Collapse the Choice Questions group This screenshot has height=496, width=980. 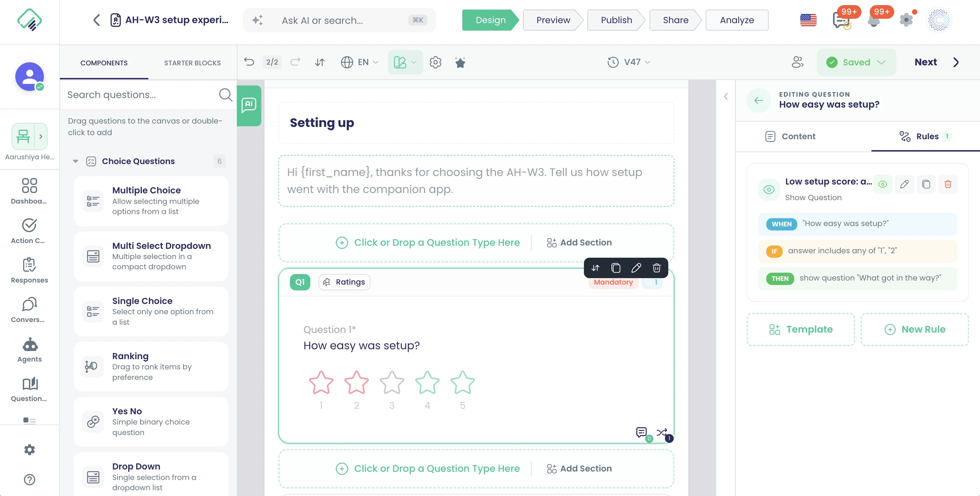76,161
